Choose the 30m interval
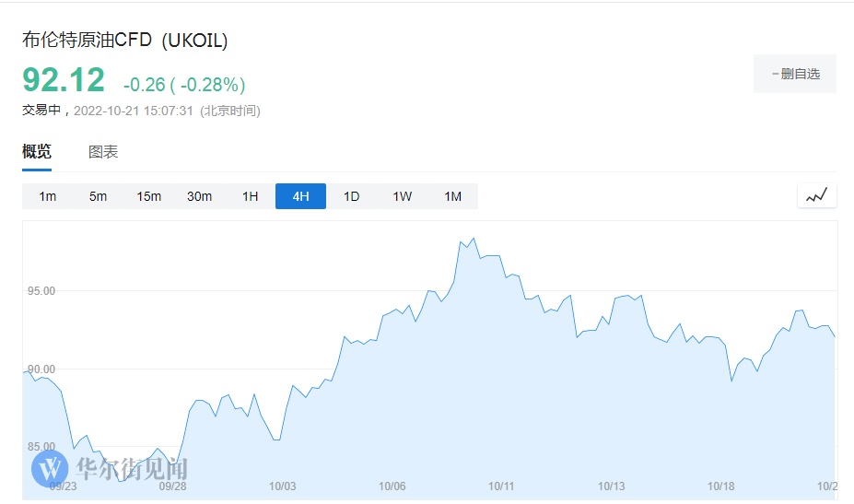 tap(199, 196)
